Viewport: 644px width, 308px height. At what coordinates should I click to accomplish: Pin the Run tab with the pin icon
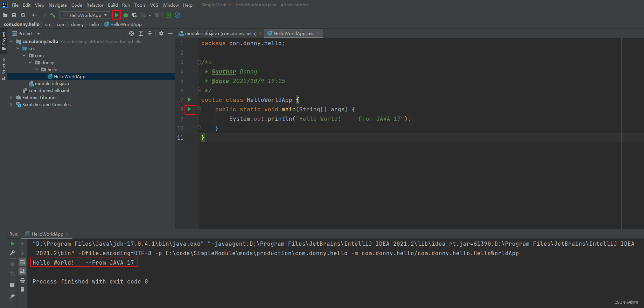tap(12, 296)
